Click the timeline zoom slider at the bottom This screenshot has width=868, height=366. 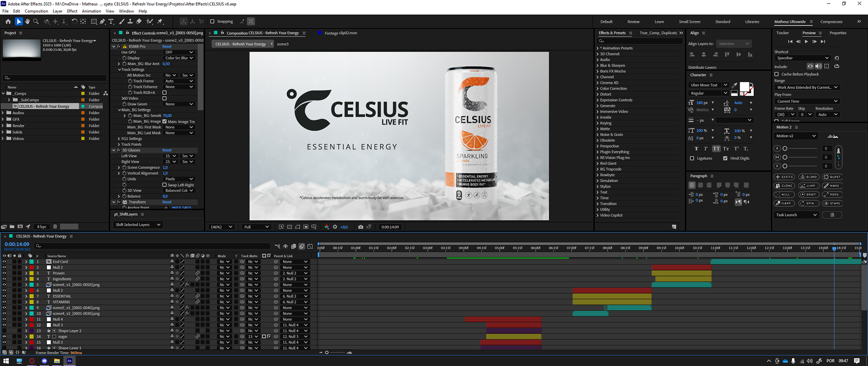point(327,352)
